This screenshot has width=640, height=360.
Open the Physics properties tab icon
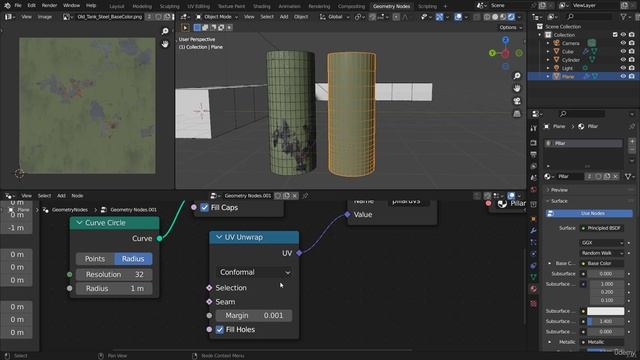pyautogui.click(x=533, y=254)
